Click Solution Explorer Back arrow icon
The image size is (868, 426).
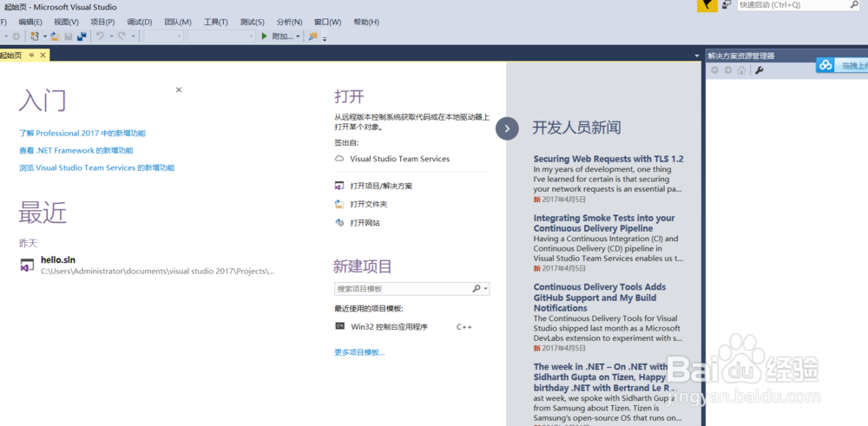pos(714,70)
